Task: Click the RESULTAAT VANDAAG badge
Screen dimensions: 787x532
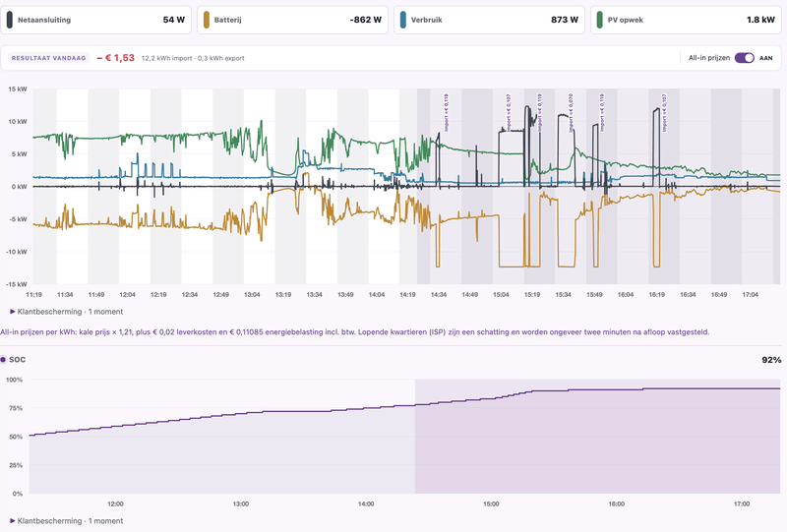Action: click(48, 58)
